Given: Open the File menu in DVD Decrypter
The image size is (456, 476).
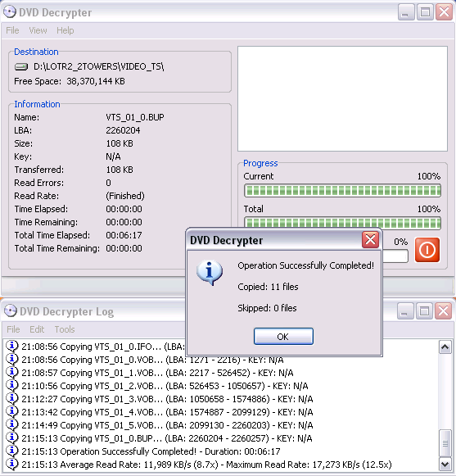Looking at the screenshot, I should pos(12,30).
